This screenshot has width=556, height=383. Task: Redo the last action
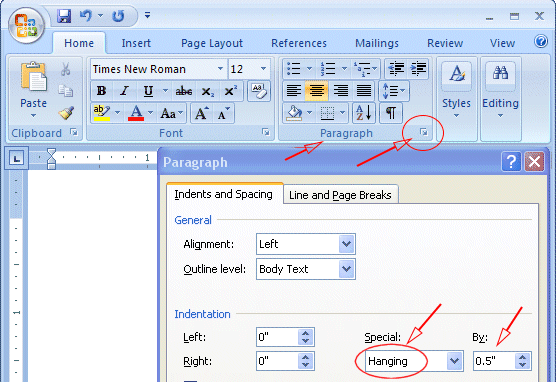[x=118, y=16]
